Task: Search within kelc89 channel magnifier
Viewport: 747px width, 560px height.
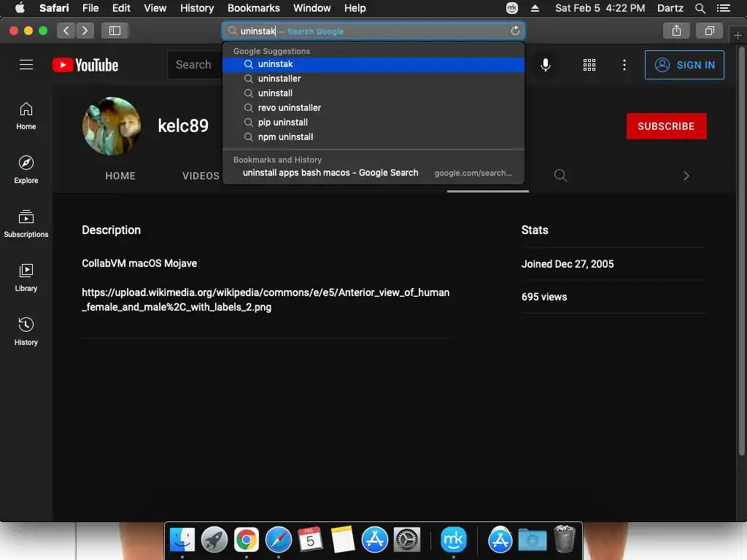Action: (560, 176)
